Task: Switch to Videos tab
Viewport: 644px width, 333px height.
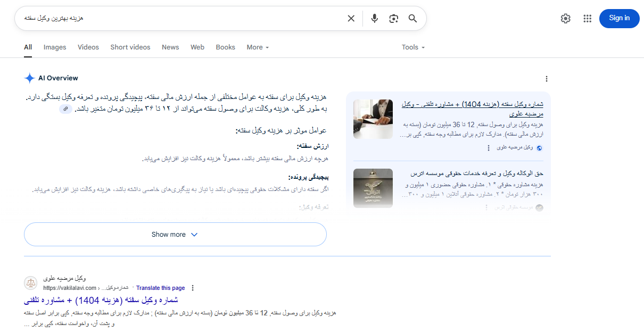Action: (88, 47)
